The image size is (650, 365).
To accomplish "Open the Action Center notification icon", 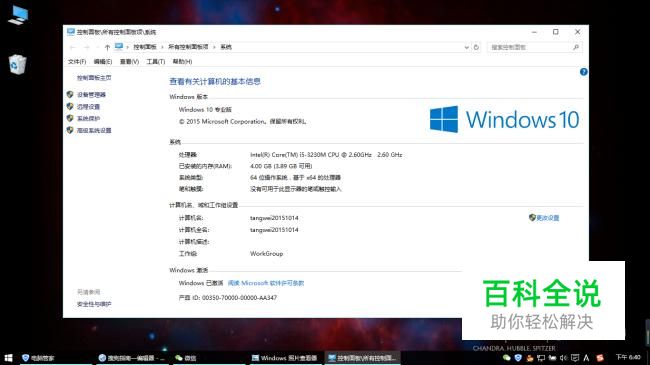I will pos(575,358).
